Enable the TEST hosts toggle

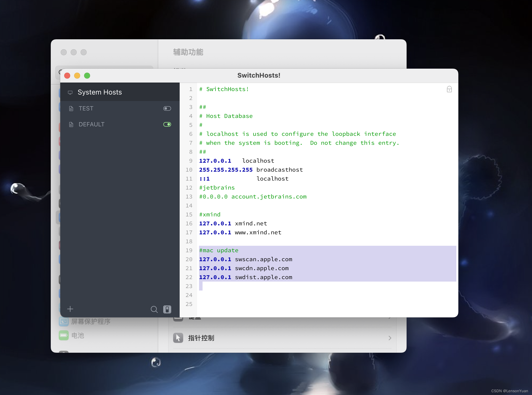point(167,108)
